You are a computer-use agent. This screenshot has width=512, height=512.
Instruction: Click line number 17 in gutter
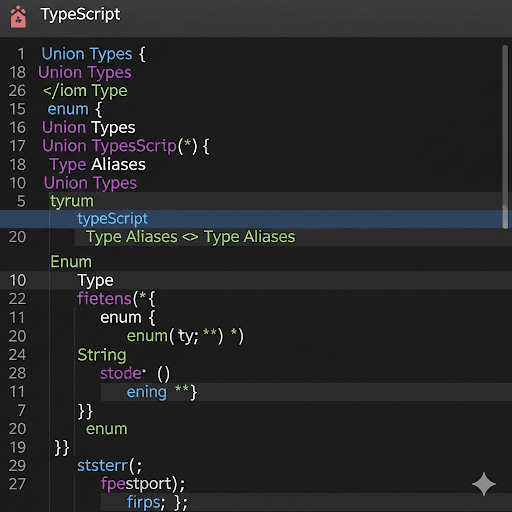pos(17,146)
